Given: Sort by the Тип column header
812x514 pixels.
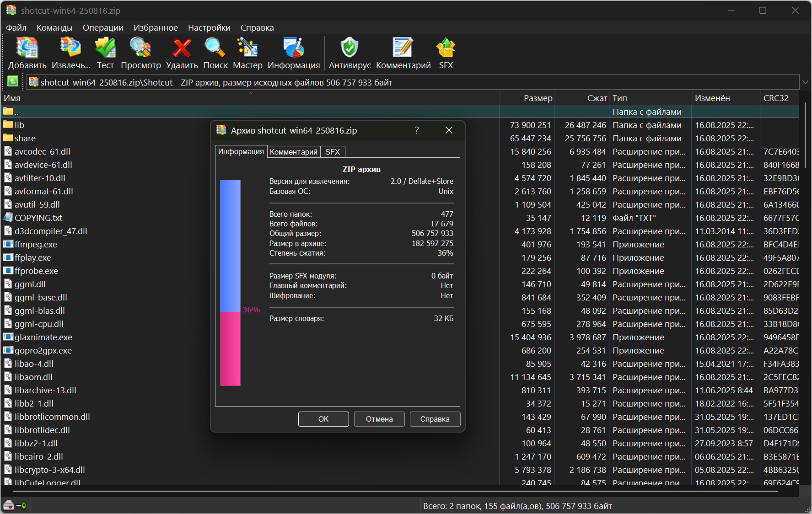Looking at the screenshot, I should 651,98.
